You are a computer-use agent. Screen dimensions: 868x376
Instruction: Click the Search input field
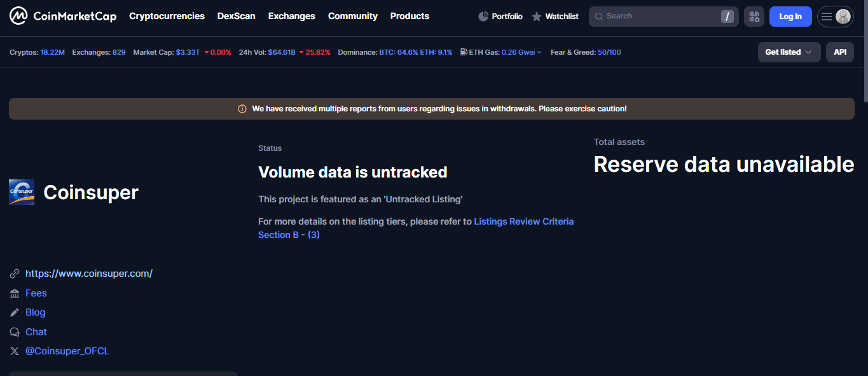(x=663, y=17)
